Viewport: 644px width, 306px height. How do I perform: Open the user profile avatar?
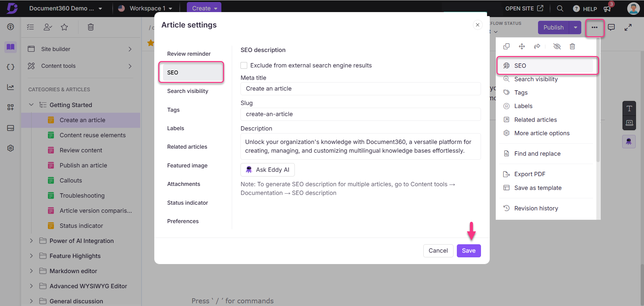(x=633, y=8)
